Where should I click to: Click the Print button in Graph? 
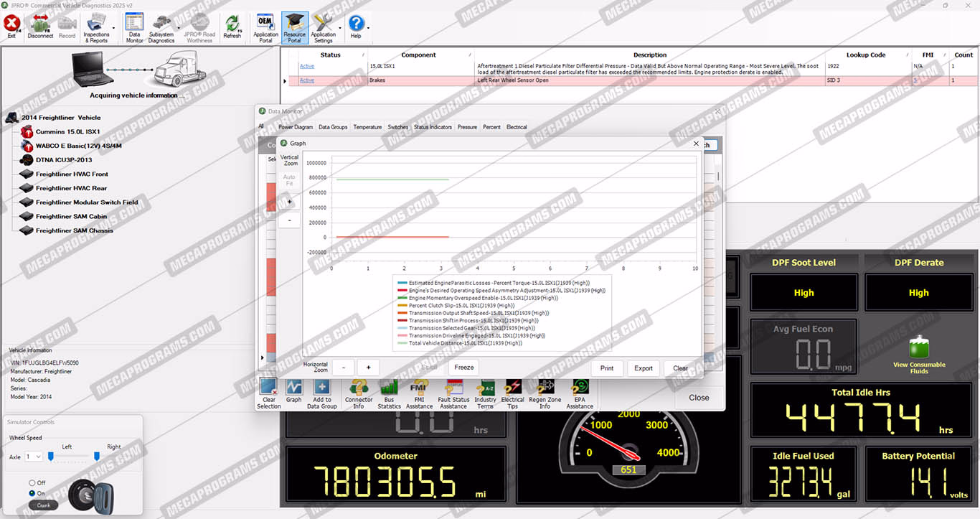pyautogui.click(x=607, y=368)
